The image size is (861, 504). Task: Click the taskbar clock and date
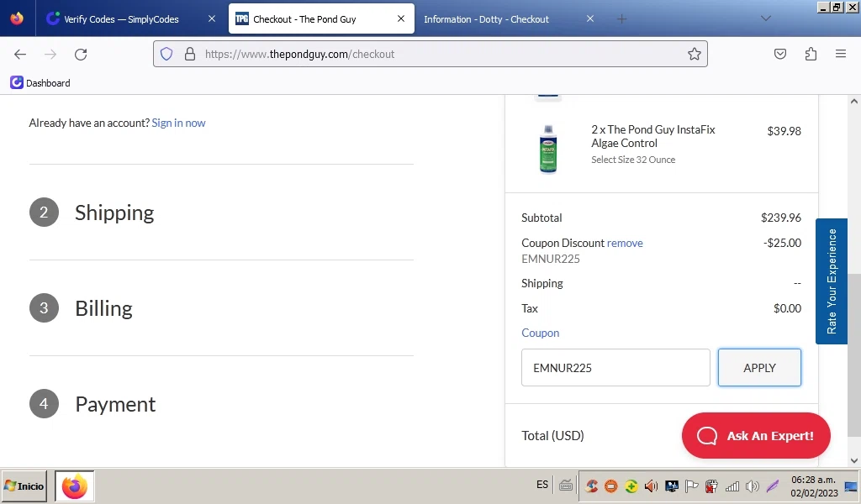click(814, 486)
